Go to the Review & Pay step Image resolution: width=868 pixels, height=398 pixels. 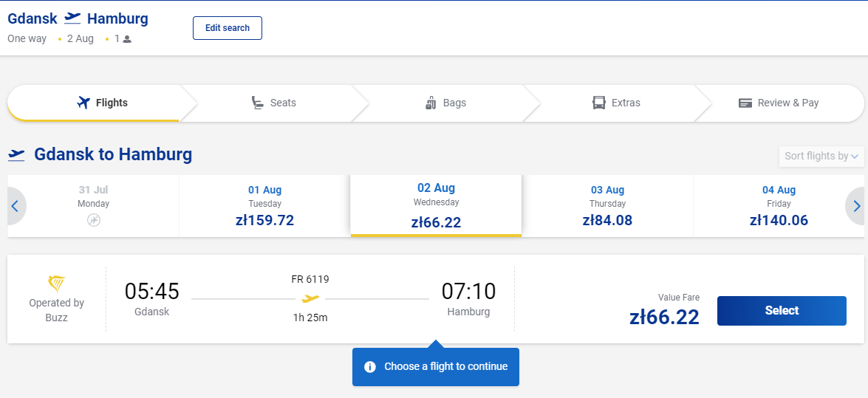[x=779, y=103]
